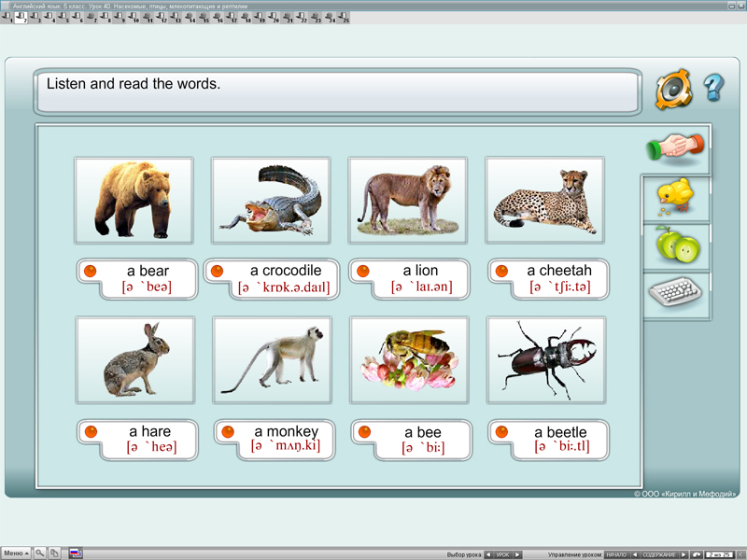Click the monkey picture
The height and width of the screenshot is (560, 747).
point(272,360)
